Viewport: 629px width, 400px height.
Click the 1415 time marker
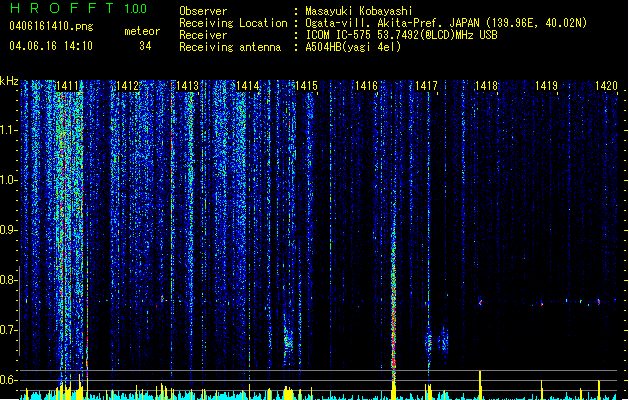coord(306,86)
